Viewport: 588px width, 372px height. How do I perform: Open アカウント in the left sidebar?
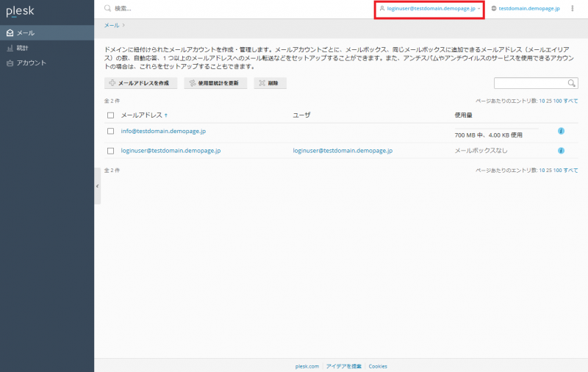(32, 62)
